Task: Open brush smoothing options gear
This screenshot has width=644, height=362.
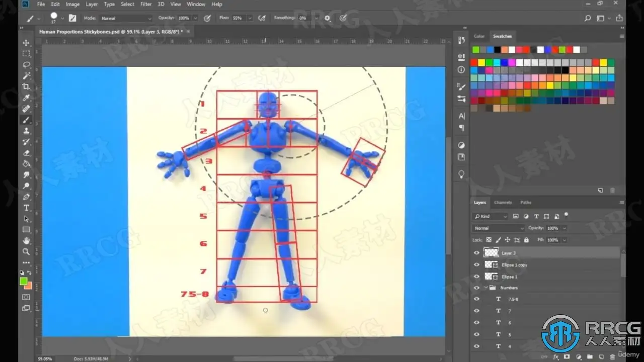Action: coord(328,18)
